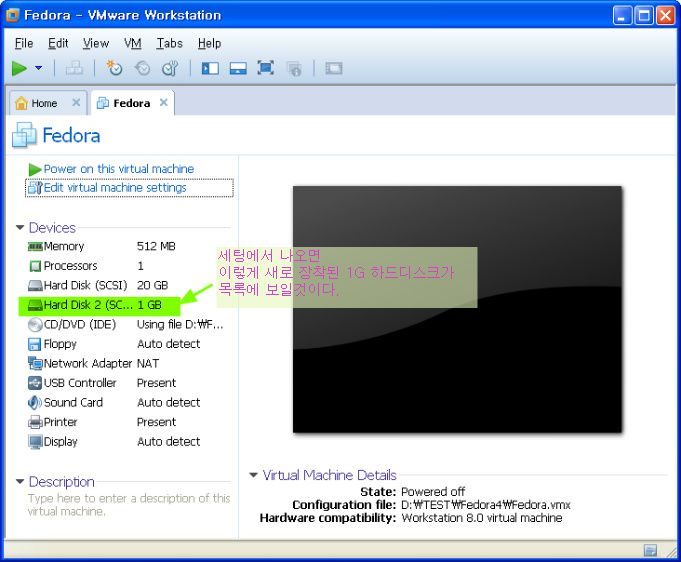This screenshot has width=681, height=562.
Task: Open the power options dropdown arrow
Action: [x=39, y=68]
